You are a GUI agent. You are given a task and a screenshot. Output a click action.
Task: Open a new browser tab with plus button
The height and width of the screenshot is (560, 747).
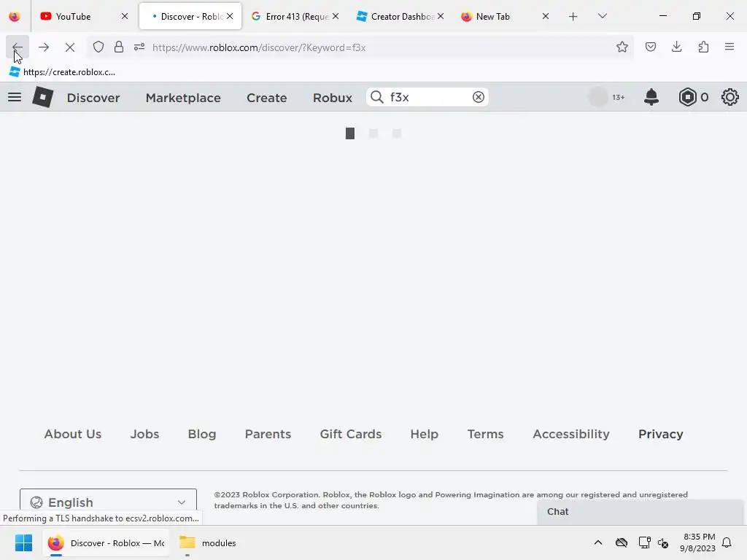point(573,17)
